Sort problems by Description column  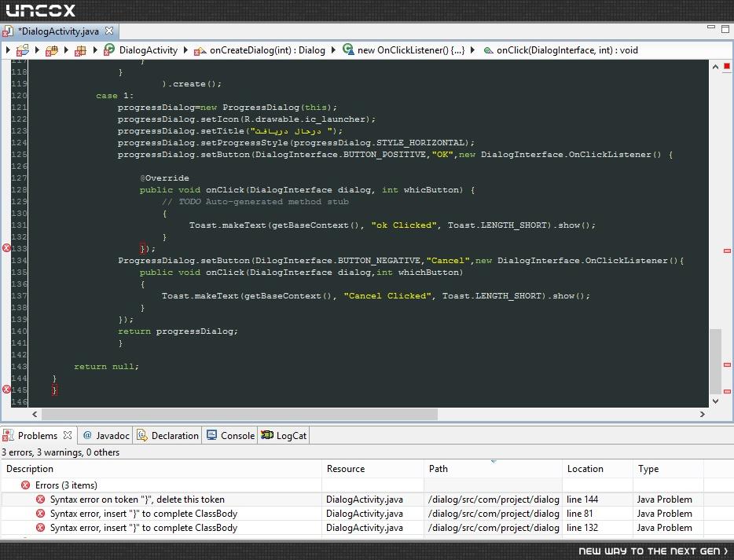tap(161, 469)
